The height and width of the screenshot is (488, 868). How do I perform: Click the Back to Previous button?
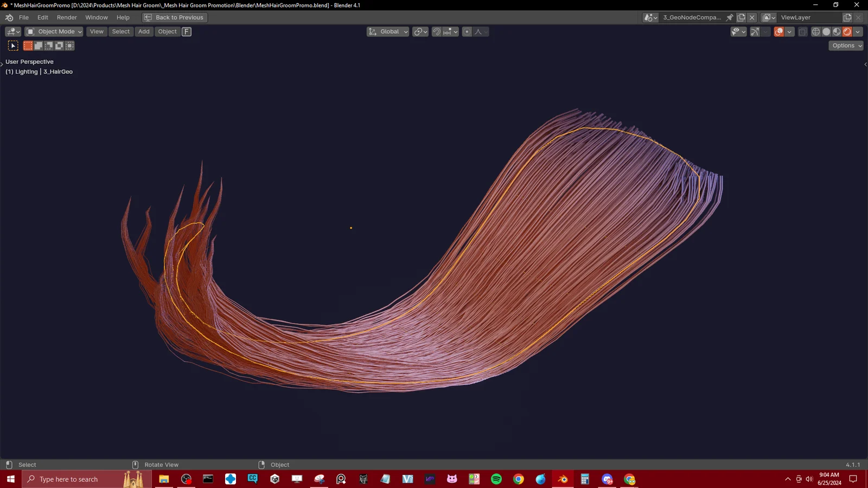pyautogui.click(x=174, y=17)
